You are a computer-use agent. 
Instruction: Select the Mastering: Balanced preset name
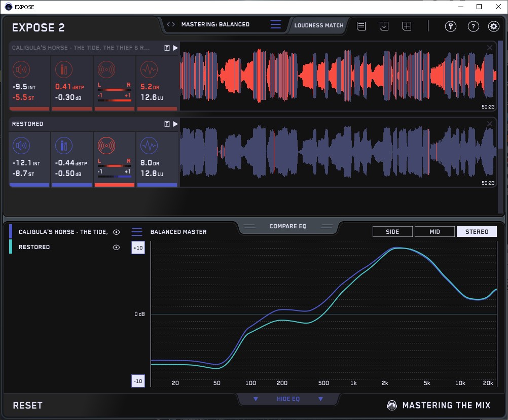coord(215,24)
